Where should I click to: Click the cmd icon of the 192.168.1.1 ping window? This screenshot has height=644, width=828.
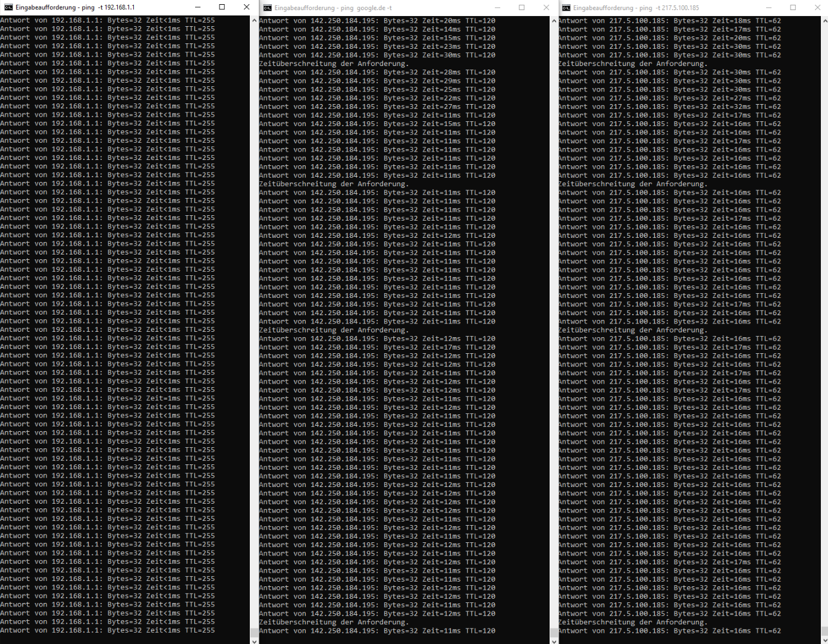coord(8,7)
